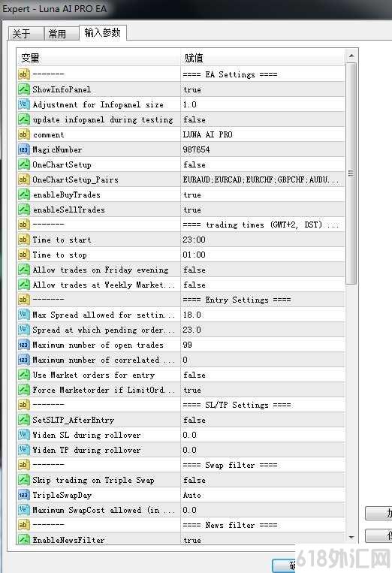Select the ==== Entry Settings ==== row
The height and width of the screenshot is (573, 392).
point(181,300)
